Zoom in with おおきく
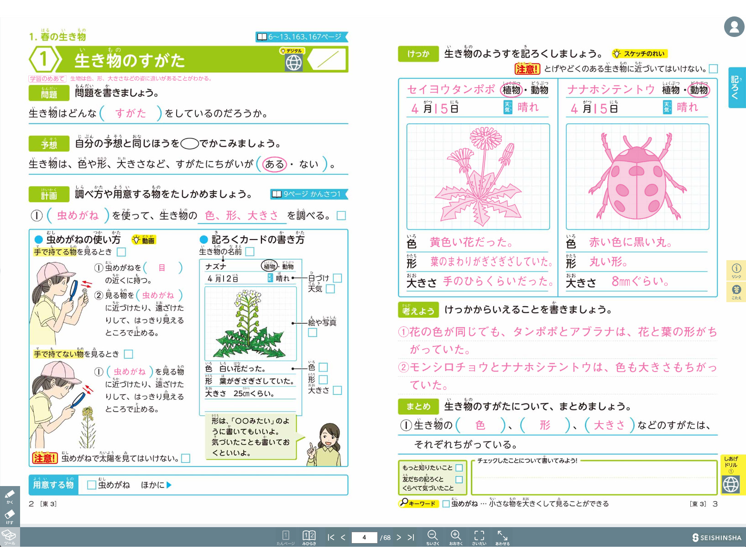 pyautogui.click(x=456, y=537)
